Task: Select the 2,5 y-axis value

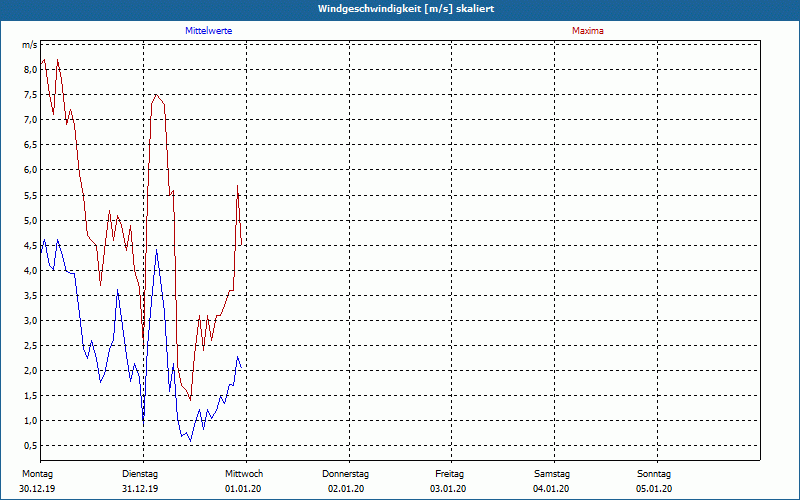Action: point(31,345)
